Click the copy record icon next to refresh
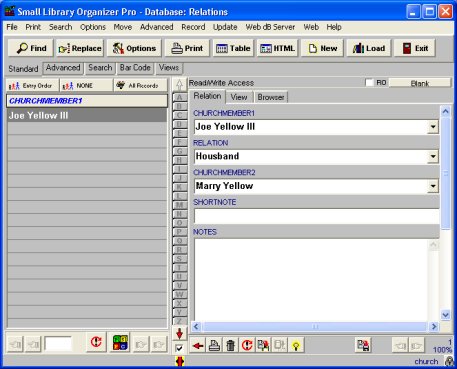Image resolution: width=457 pixels, height=369 pixels. coord(263,346)
